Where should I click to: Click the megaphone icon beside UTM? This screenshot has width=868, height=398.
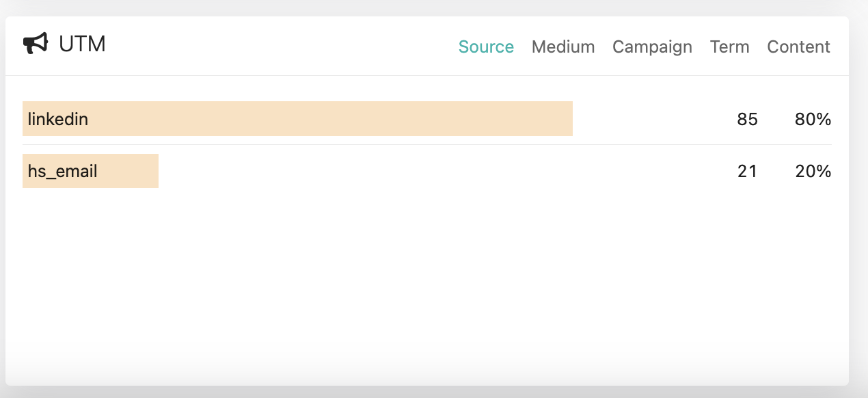tap(36, 44)
